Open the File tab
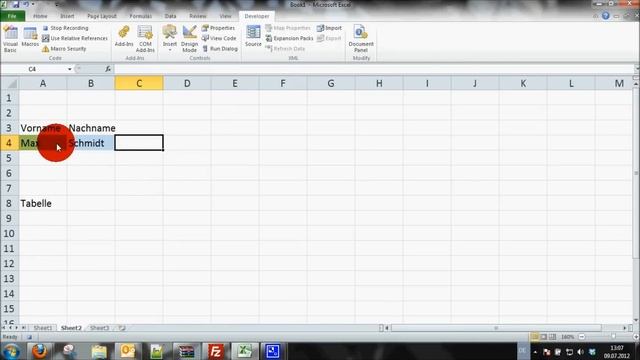Image resolution: width=640 pixels, height=360 pixels. coord(12,16)
